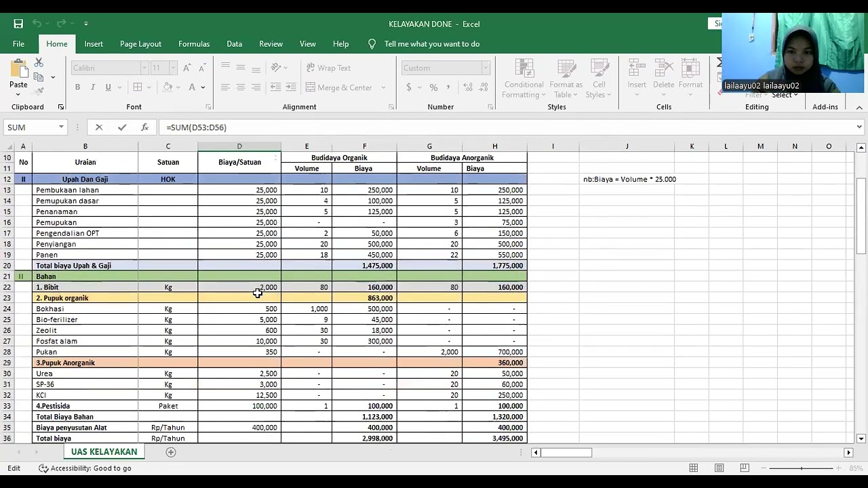
Task: Open the Calibri font name dropdown
Action: click(x=144, y=68)
